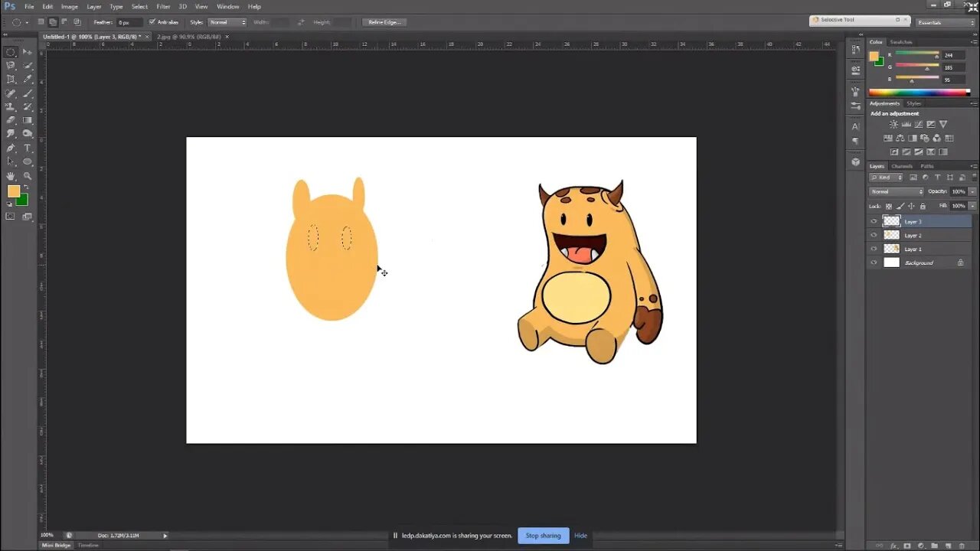The height and width of the screenshot is (551, 980).
Task: Hide Background layer visibility eye
Action: point(874,262)
